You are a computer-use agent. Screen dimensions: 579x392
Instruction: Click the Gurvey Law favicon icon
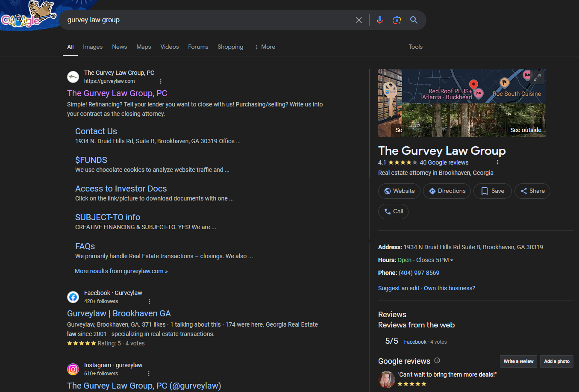[x=73, y=77]
